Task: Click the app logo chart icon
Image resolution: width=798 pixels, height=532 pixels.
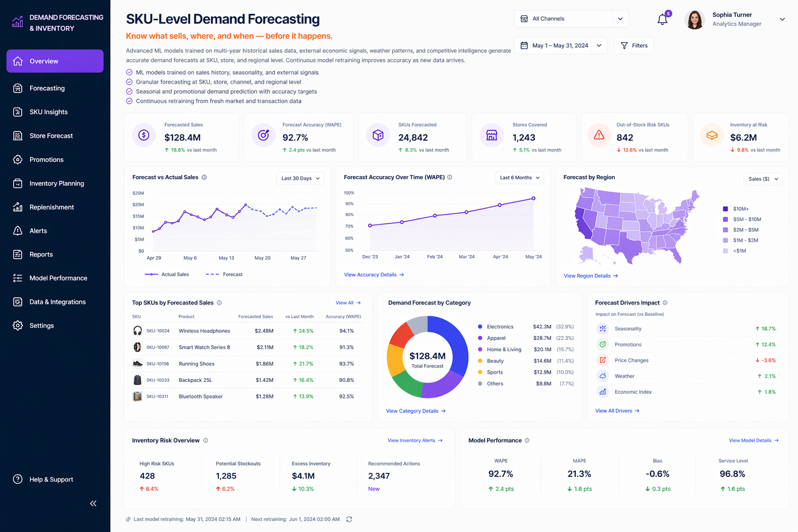Action: tap(18, 21)
